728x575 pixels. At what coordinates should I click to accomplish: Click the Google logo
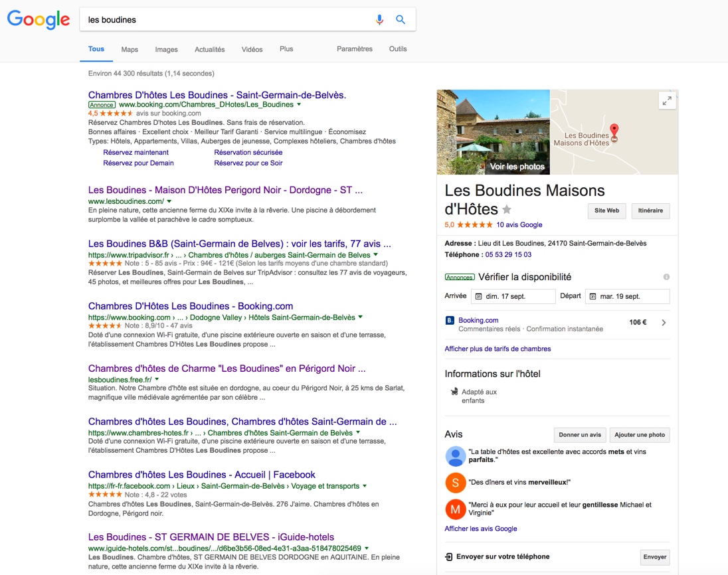pyautogui.click(x=38, y=20)
